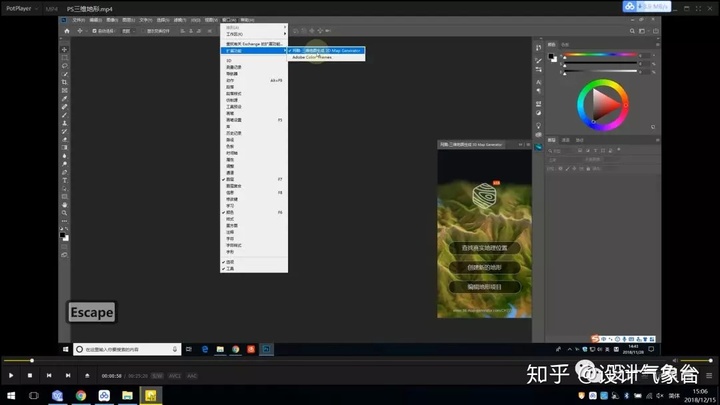Image resolution: width=720 pixels, height=405 pixels.
Task: Click the PotPlayer stop button
Action: pyautogui.click(x=30, y=376)
